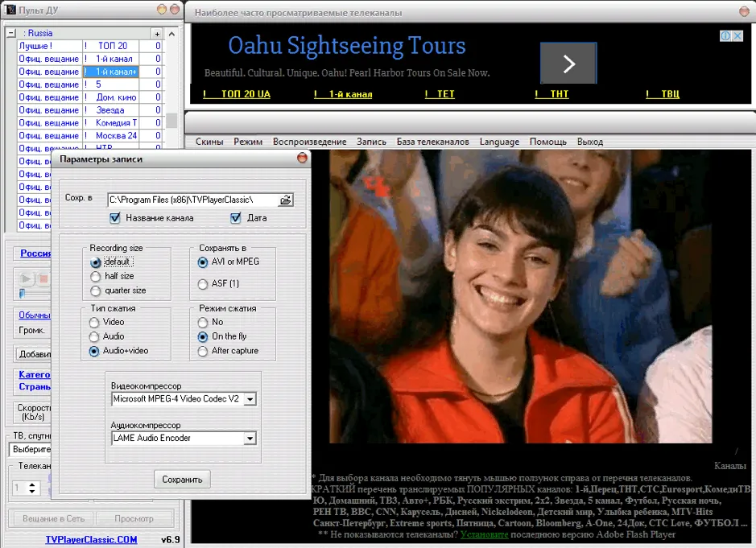This screenshot has width=756, height=548.
Task: Set compression mode to No
Action: pos(203,322)
